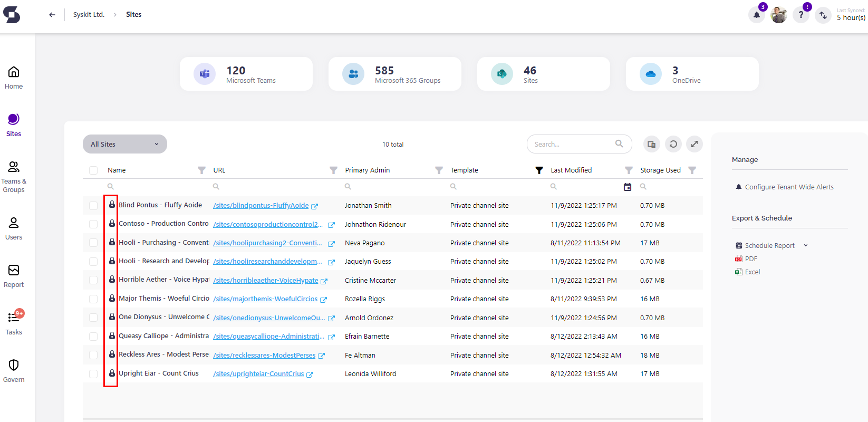Open Users in the sidebar

(14, 228)
